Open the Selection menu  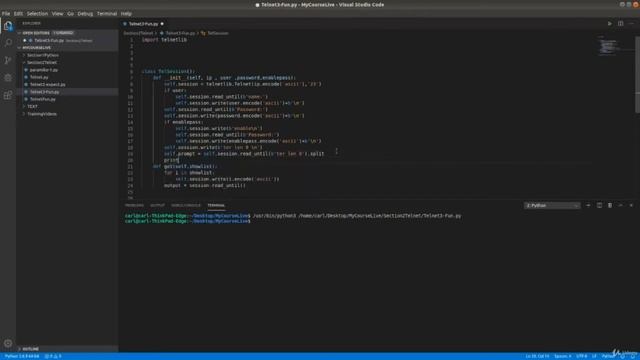(x=37, y=13)
